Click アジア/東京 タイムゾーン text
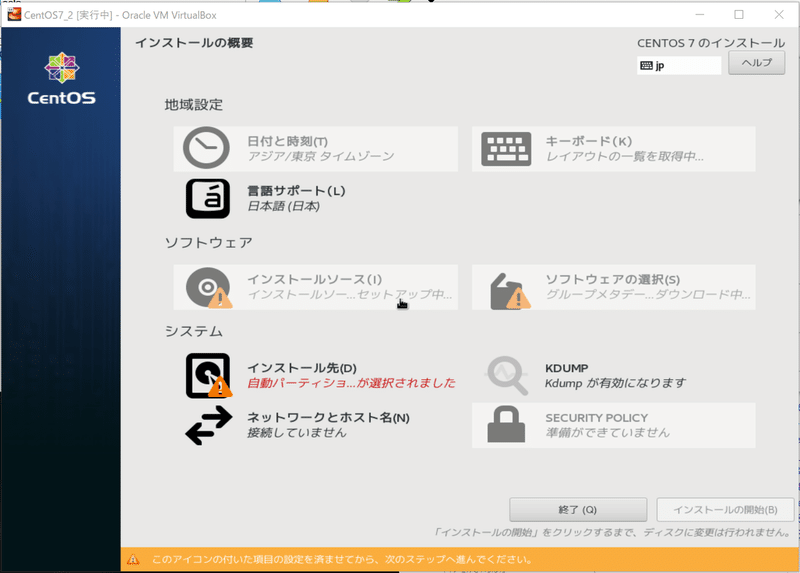Screen dimensions: 800x573 click(320, 156)
